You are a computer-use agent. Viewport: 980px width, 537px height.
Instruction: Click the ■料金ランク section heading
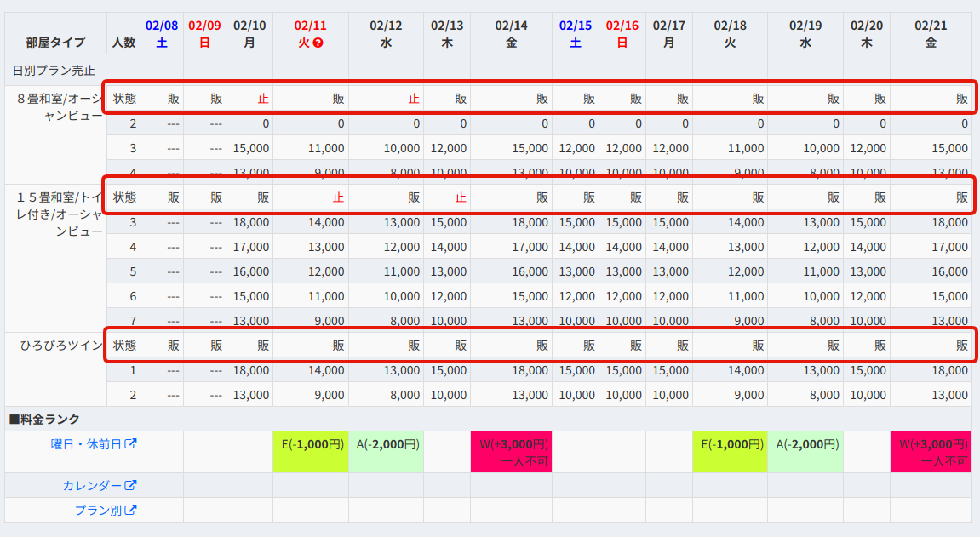pyautogui.click(x=44, y=419)
